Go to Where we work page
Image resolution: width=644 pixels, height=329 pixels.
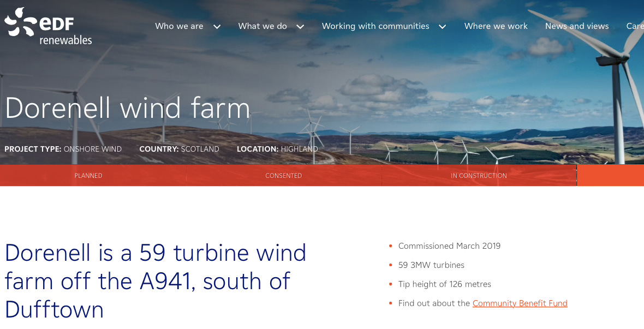pyautogui.click(x=496, y=26)
